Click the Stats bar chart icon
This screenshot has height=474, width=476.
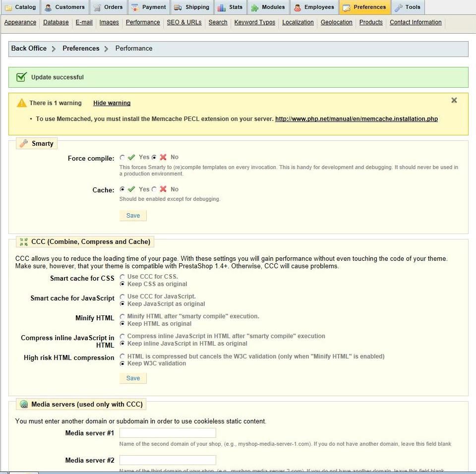coord(222,7)
